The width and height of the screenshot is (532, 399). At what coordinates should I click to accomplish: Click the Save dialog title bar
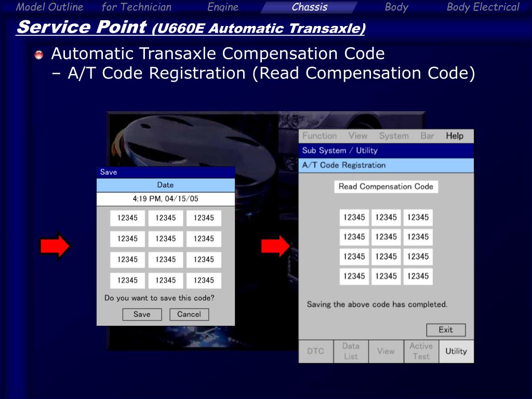pos(166,172)
